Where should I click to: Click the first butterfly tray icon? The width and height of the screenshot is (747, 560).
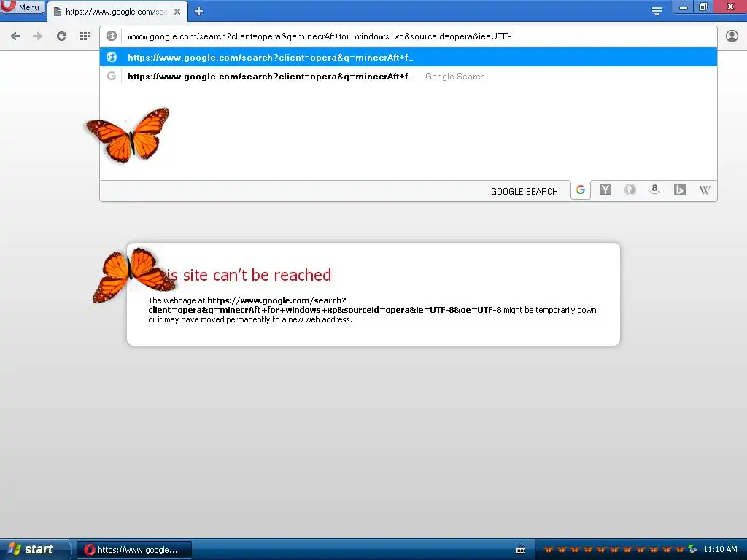(549, 550)
